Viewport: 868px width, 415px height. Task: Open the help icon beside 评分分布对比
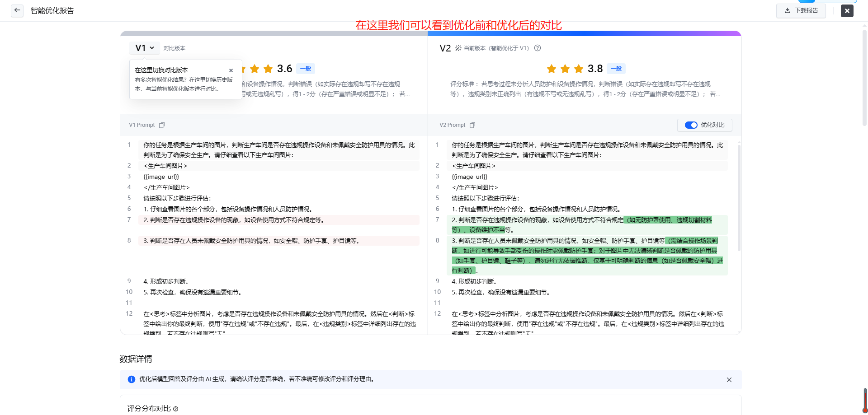coord(176,409)
